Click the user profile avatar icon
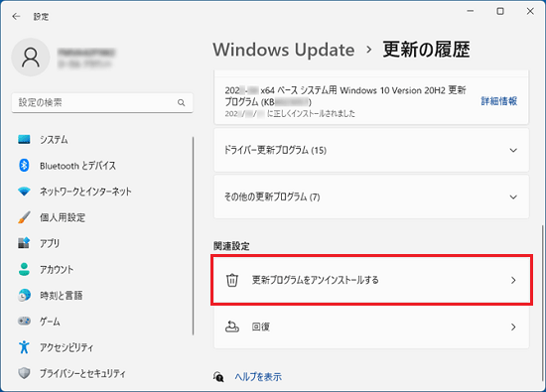The image size is (546, 392). click(31, 58)
